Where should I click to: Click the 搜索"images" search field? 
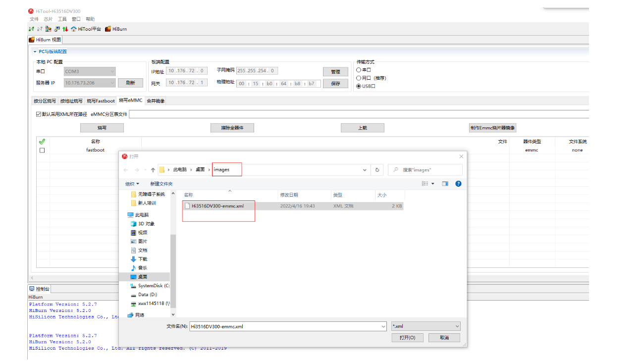tap(425, 170)
